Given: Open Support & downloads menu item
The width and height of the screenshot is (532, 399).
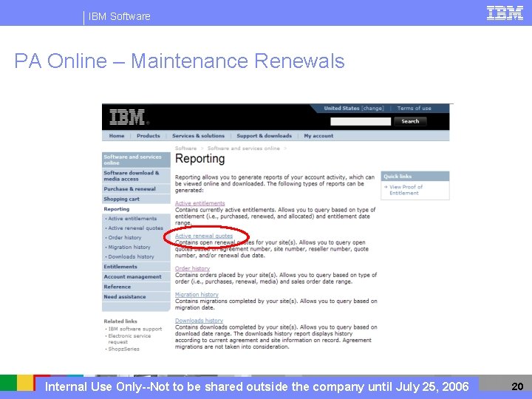Looking at the screenshot, I should [x=264, y=136].
